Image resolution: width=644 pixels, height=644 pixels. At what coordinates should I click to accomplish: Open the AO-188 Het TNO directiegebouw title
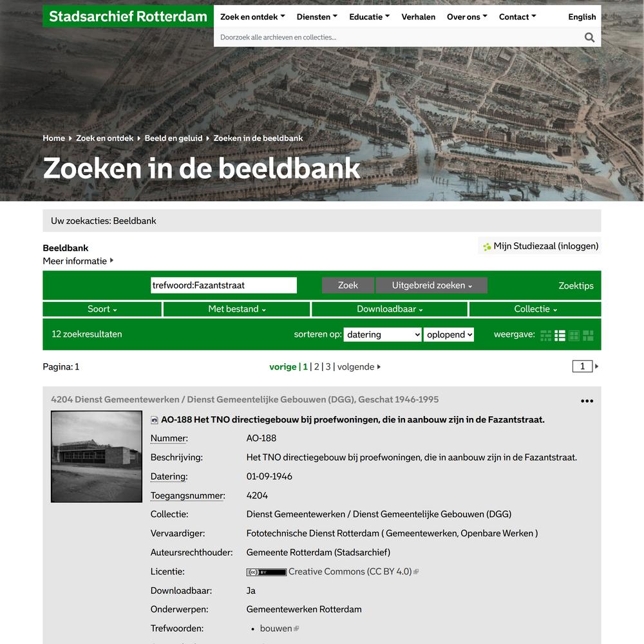pos(352,420)
